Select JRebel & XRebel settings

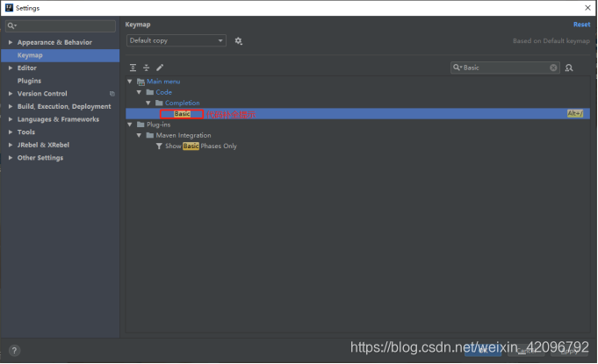pyautogui.click(x=43, y=145)
